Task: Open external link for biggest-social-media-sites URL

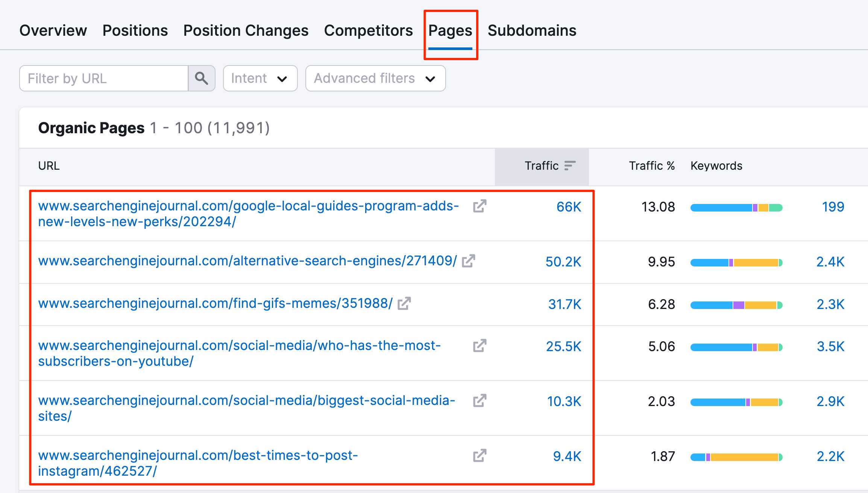Action: point(480,401)
